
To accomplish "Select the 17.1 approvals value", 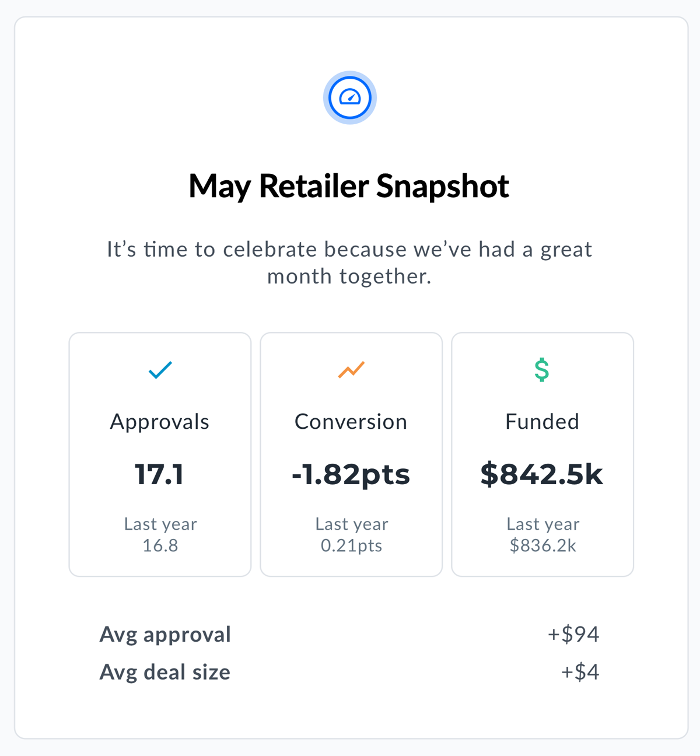I will pos(159,474).
